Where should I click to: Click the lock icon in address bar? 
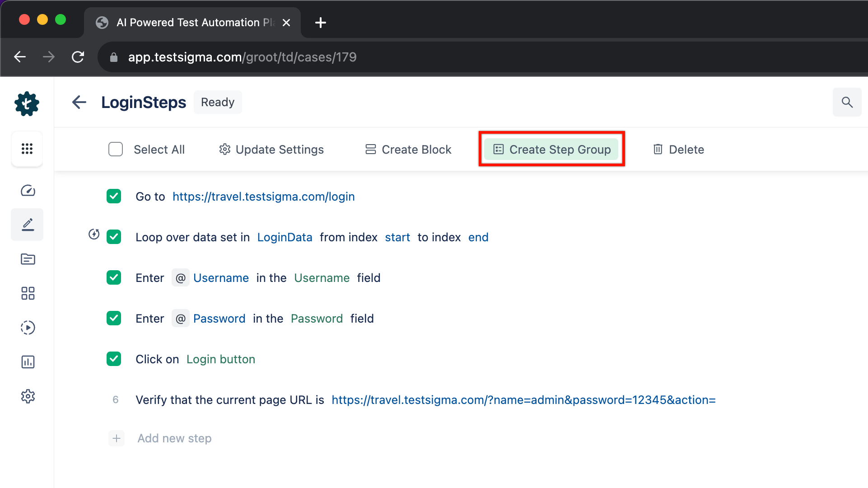(x=114, y=57)
